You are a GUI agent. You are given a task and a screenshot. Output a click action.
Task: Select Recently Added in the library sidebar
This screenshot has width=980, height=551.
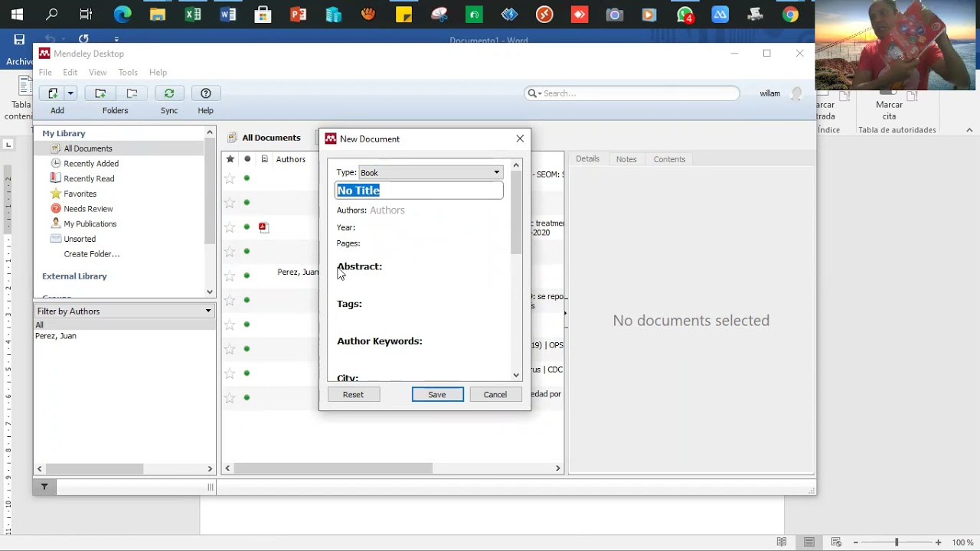(91, 163)
